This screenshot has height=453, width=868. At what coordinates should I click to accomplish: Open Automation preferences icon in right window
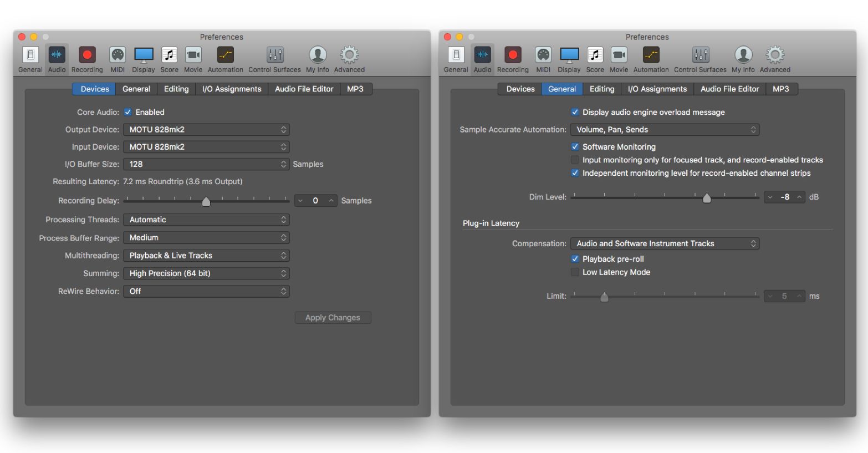pos(651,55)
